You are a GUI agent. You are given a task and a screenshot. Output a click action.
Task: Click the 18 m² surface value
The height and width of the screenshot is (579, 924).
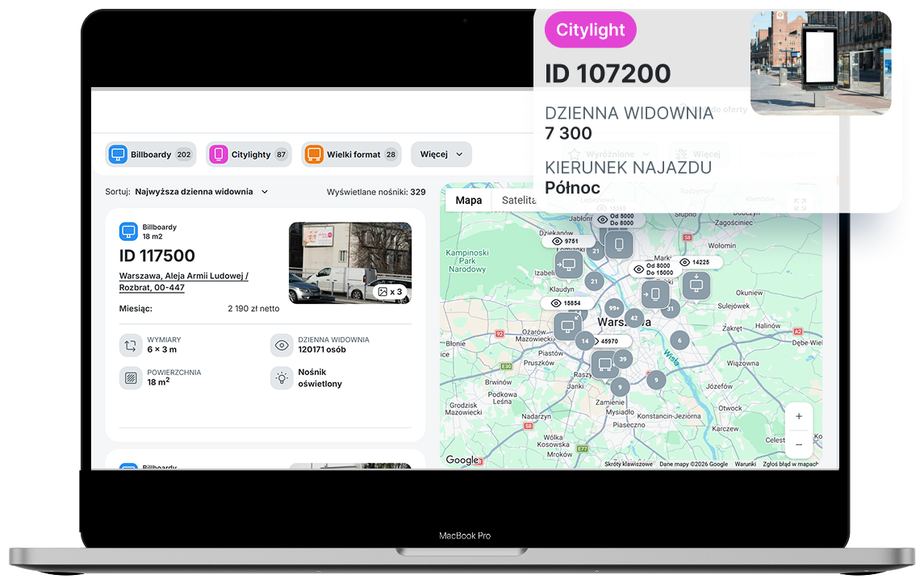158,381
